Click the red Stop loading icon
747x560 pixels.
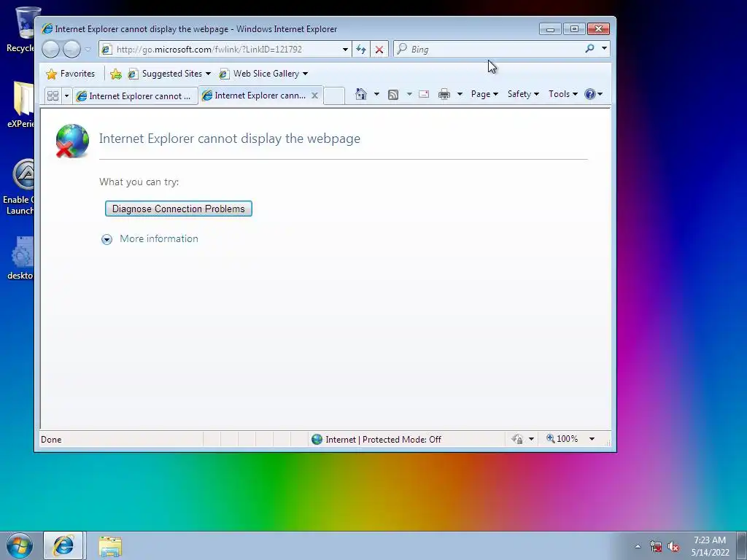click(379, 49)
